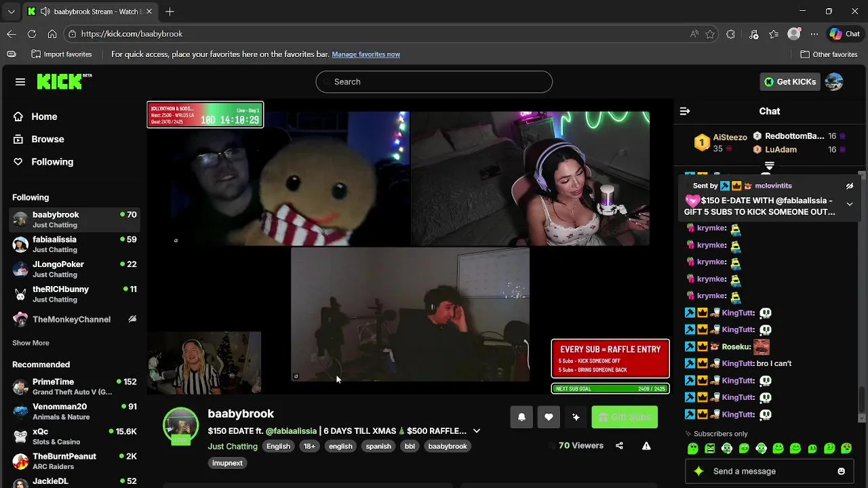
Task: Click the Get KICKs button
Action: coord(790,82)
